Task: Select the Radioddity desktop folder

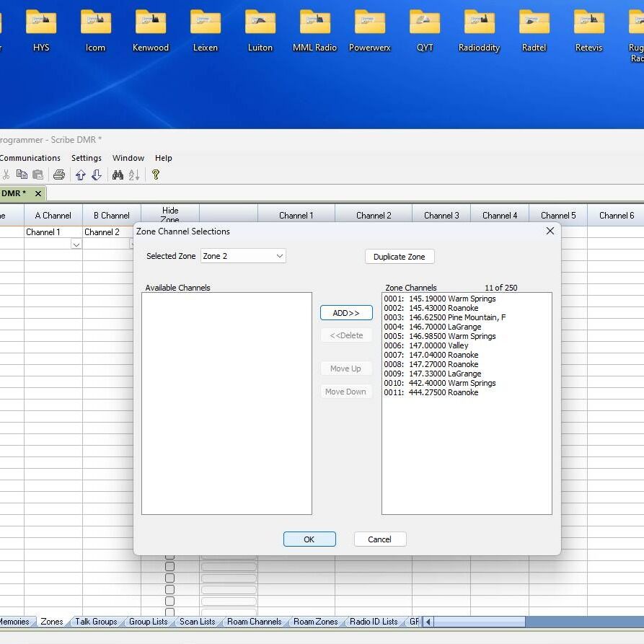Action: 480,31
